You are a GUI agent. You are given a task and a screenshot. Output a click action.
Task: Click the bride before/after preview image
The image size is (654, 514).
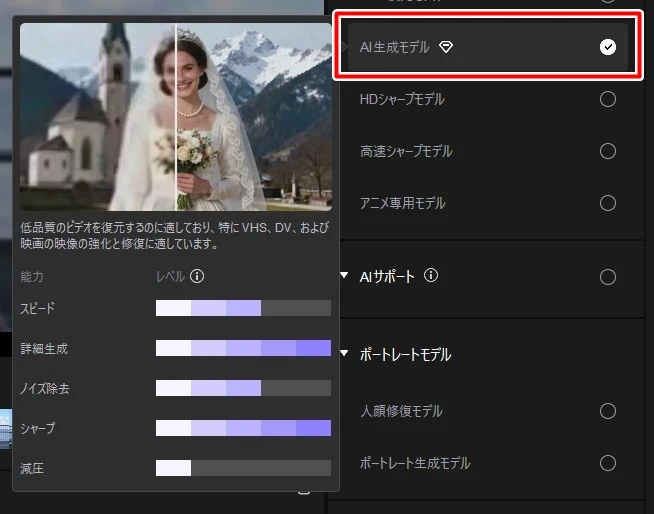coord(176,117)
